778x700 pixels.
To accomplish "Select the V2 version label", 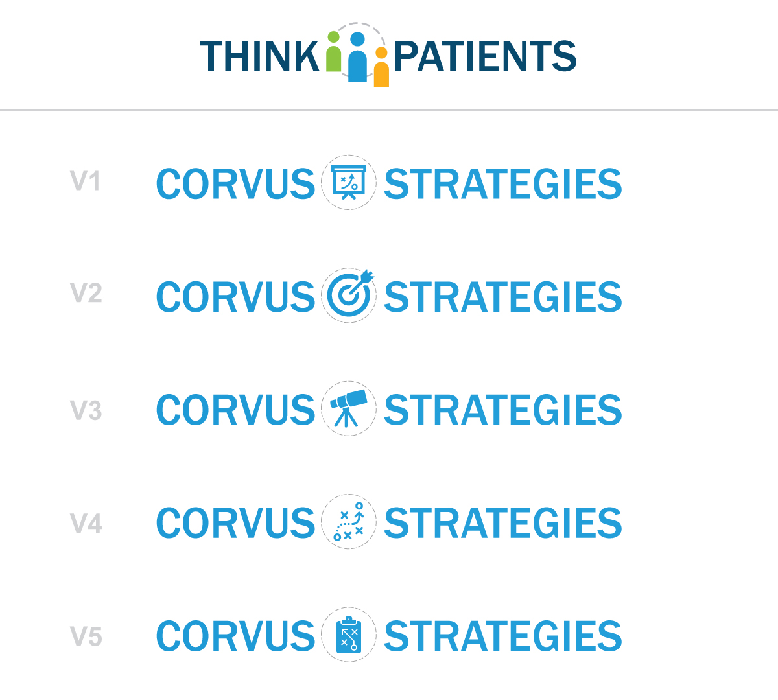I will [x=86, y=294].
